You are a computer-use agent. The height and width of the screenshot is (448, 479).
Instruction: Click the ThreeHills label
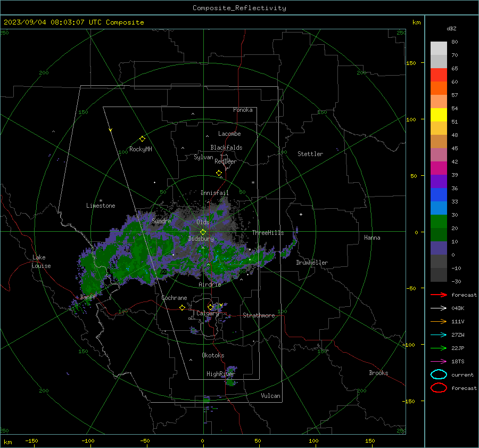268,233
